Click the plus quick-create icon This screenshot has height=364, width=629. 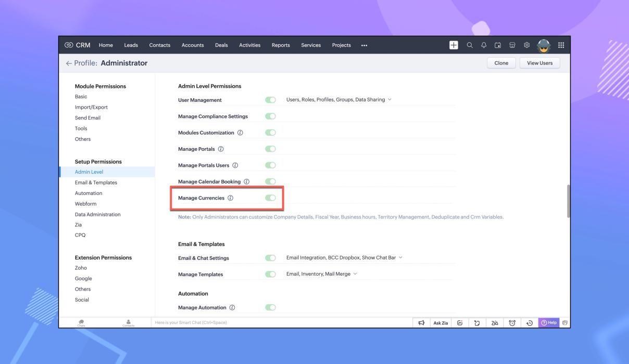pyautogui.click(x=454, y=45)
